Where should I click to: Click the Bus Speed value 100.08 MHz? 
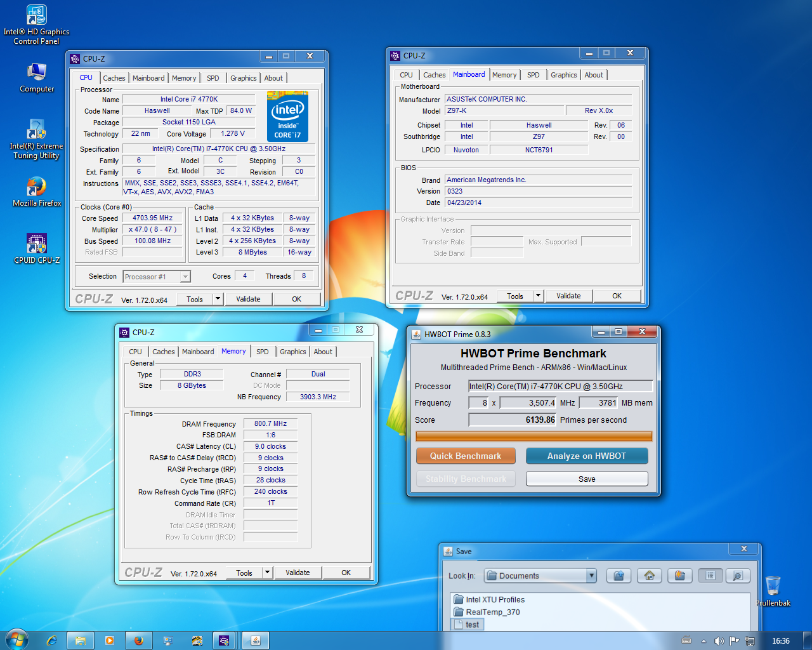click(153, 241)
